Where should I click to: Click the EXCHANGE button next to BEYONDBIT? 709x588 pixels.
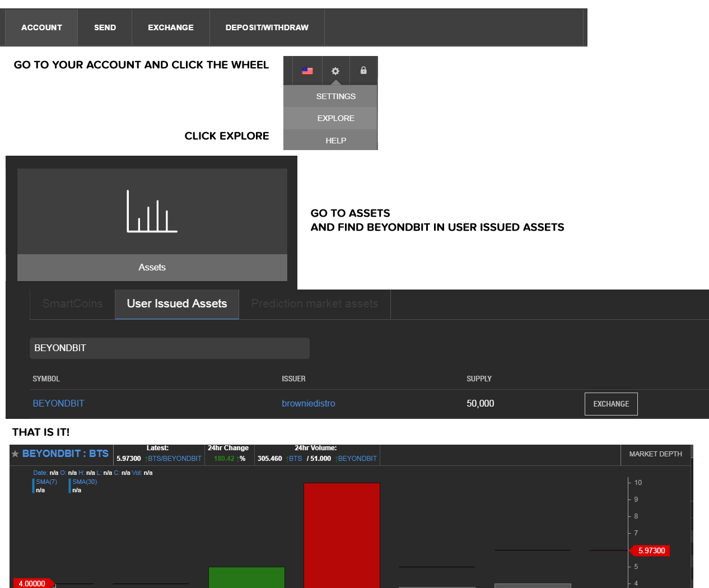point(611,404)
